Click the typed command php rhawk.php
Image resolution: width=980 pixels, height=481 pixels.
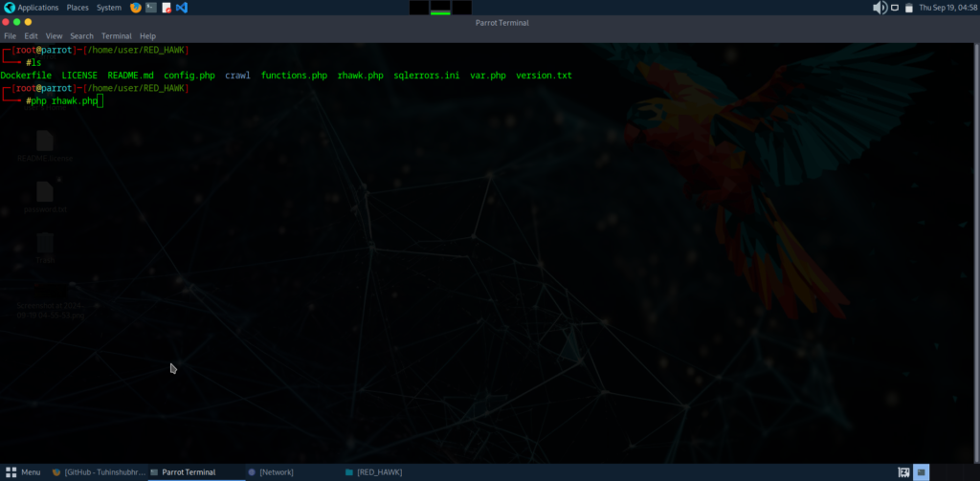coord(64,101)
